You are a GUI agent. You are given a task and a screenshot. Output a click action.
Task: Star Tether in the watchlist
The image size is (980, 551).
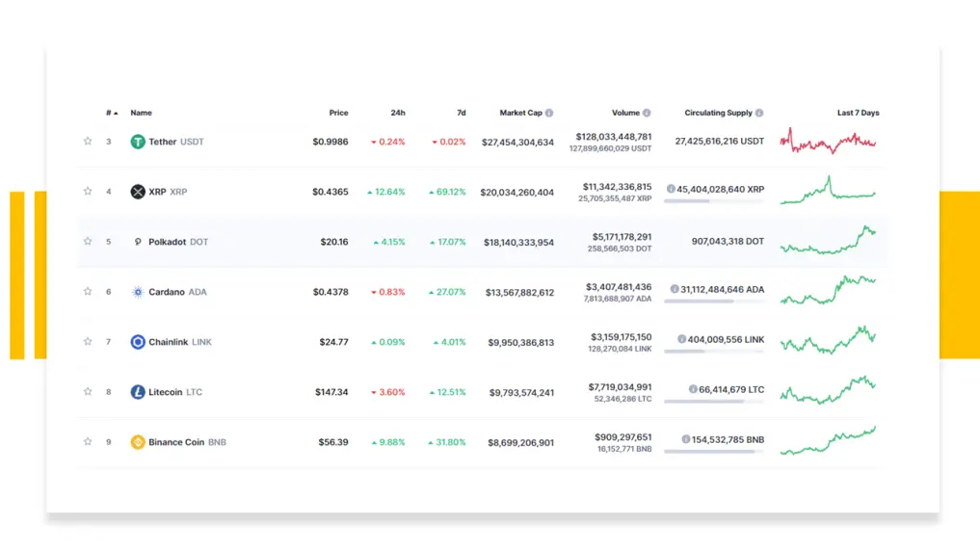(x=88, y=142)
